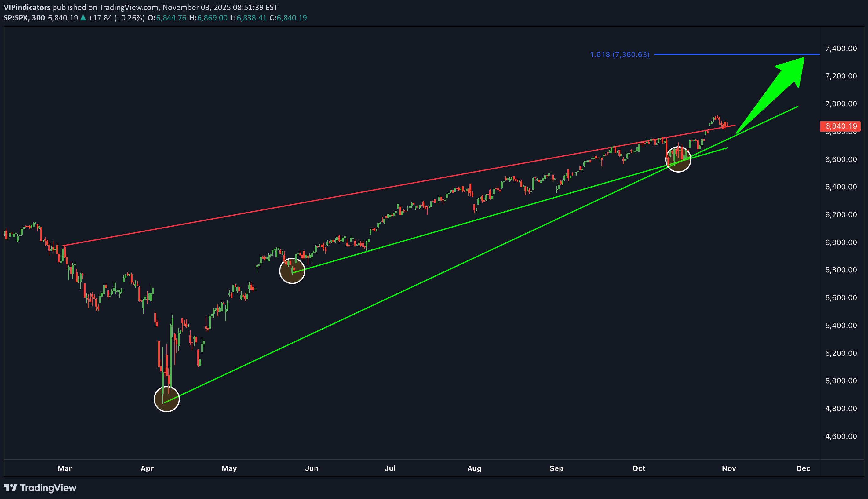Click the Dec label on time axis

pyautogui.click(x=803, y=468)
